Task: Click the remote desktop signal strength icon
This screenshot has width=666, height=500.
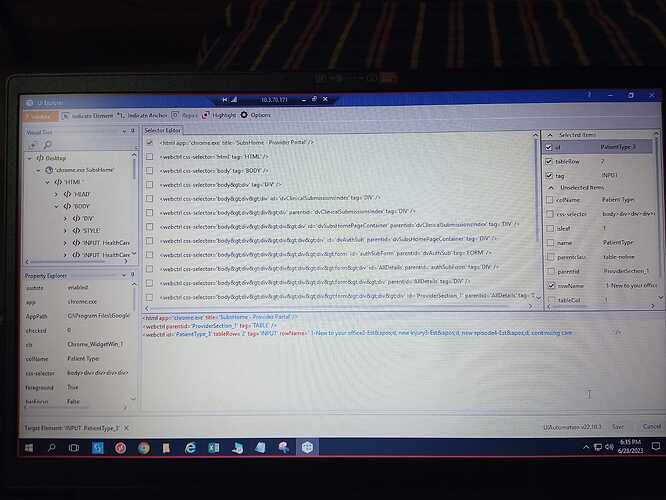Action: (x=234, y=99)
